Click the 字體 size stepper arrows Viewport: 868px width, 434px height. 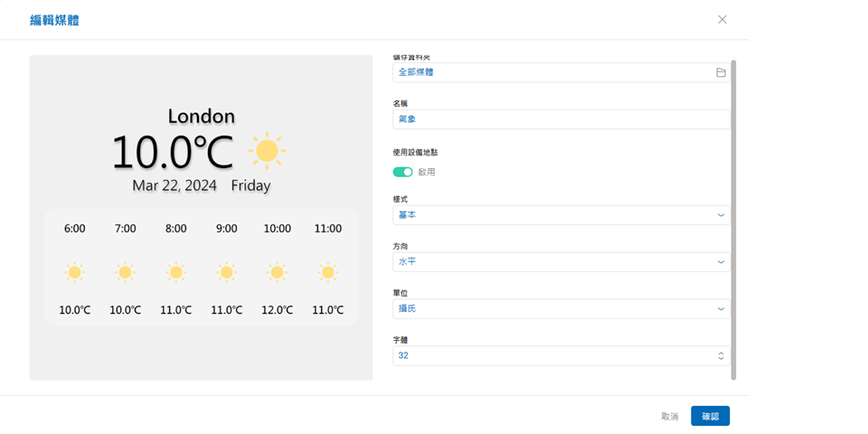click(721, 356)
